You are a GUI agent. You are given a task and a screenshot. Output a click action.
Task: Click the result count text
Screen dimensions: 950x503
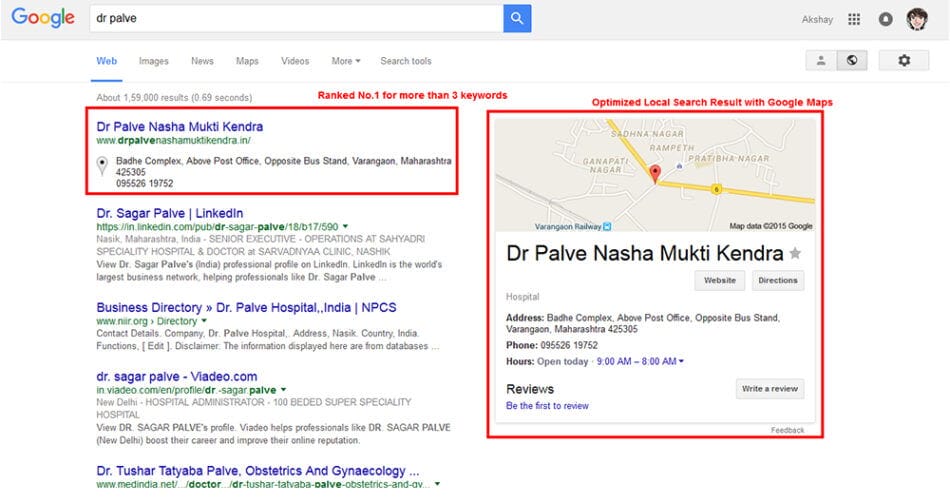point(174,98)
